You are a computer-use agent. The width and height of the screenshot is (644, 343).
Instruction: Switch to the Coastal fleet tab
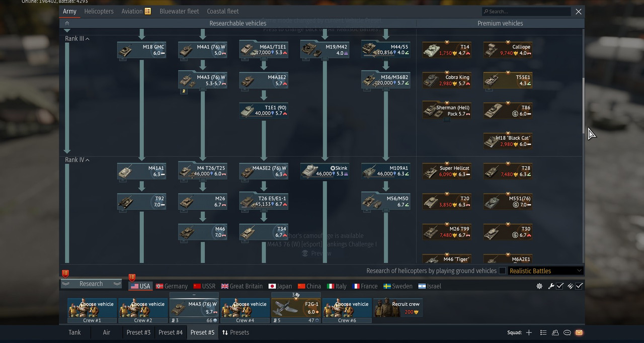point(223,11)
